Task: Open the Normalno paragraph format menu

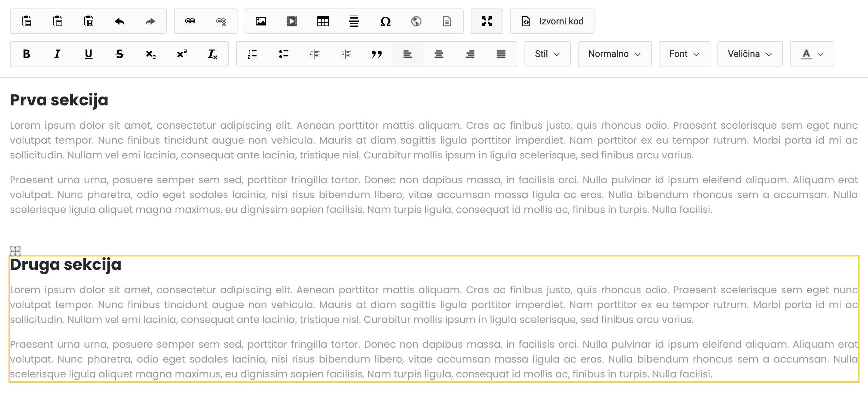Action: [614, 54]
